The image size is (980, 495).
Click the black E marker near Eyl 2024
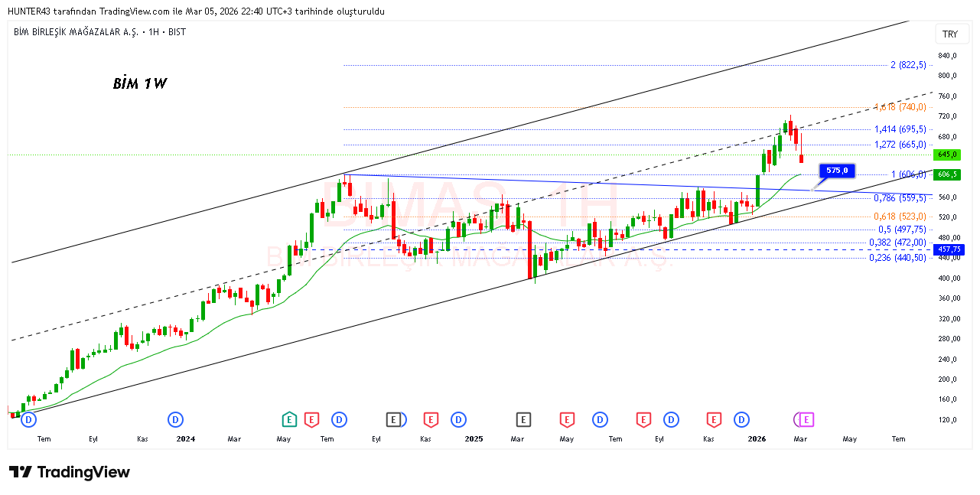coord(393,419)
